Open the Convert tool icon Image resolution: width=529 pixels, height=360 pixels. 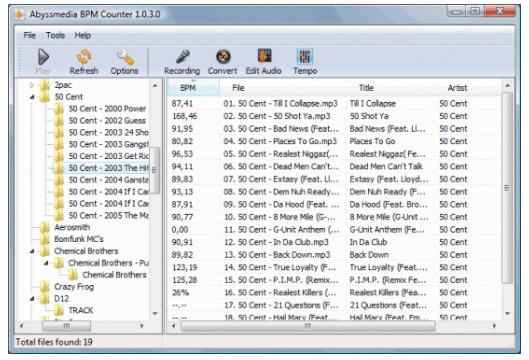coord(223,57)
